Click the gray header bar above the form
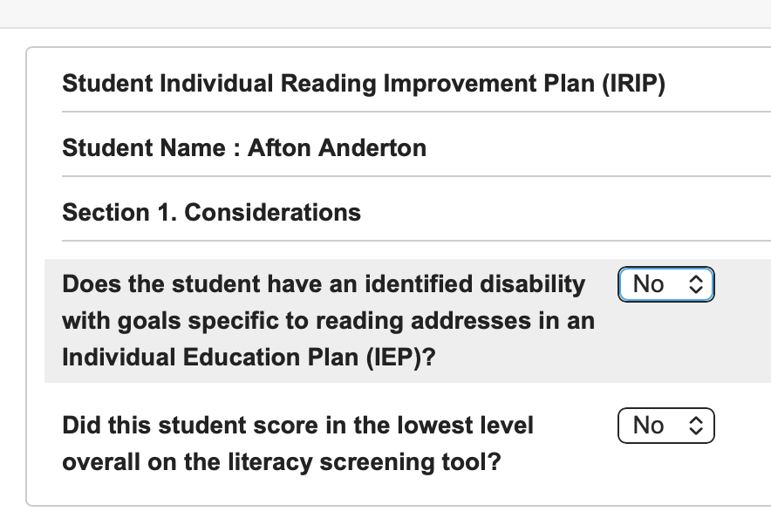 (x=385, y=13)
